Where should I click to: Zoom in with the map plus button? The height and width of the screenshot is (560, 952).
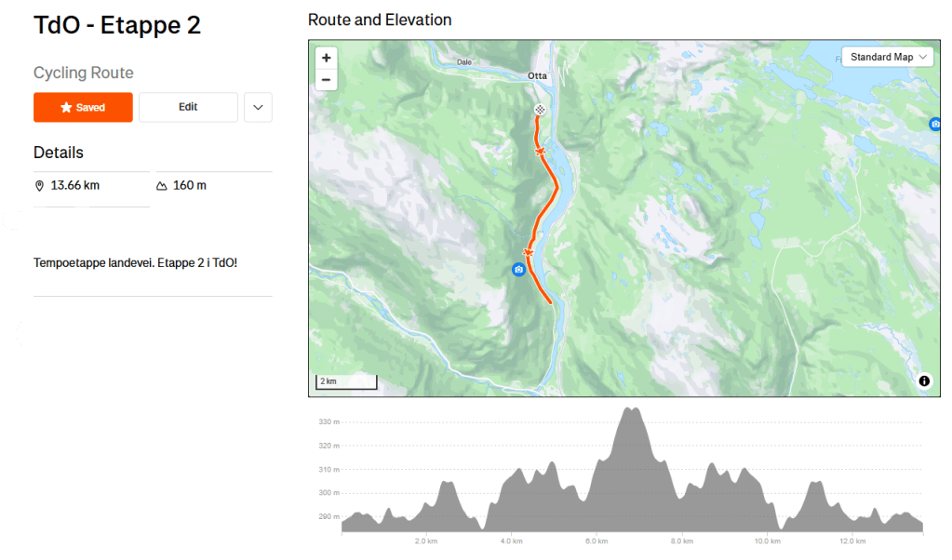click(326, 58)
